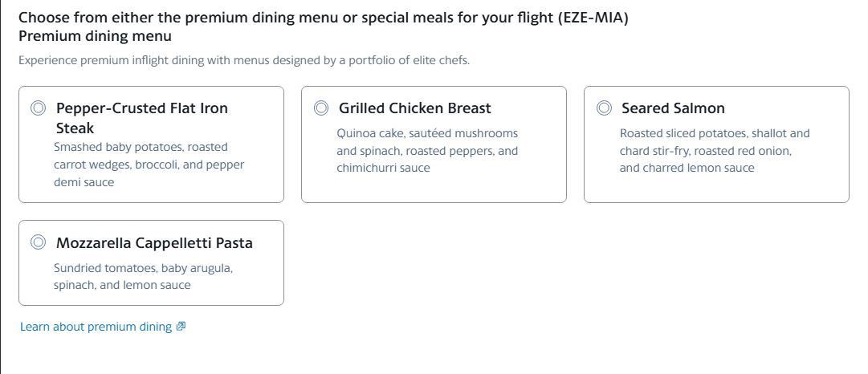868x374 pixels.
Task: Click 'spinach, and lemon sauce' in pasta card
Action: (122, 285)
